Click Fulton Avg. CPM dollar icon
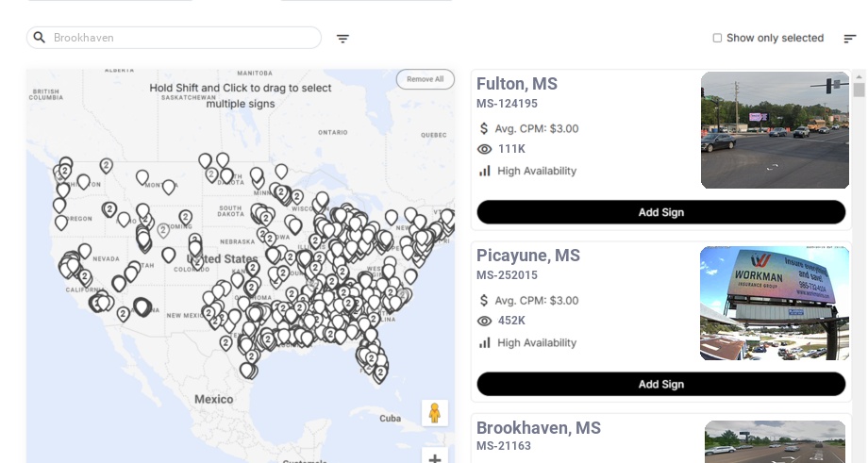Image resolution: width=868 pixels, height=463 pixels. 484,128
